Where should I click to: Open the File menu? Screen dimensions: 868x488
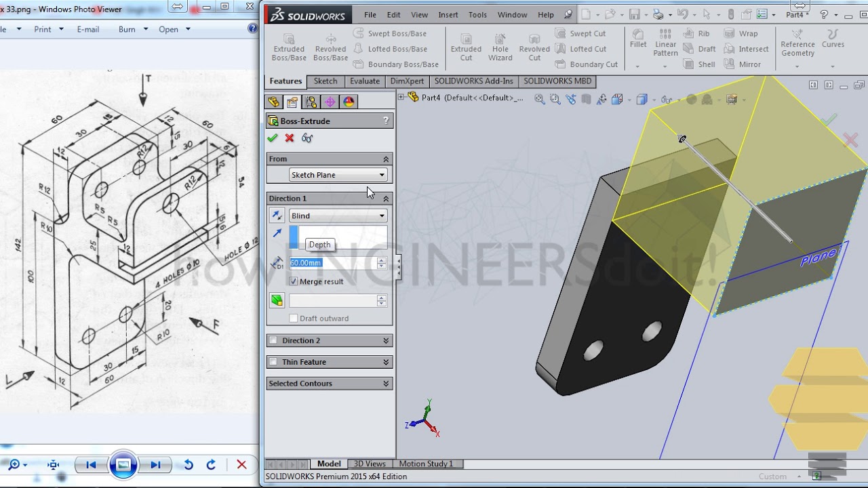tap(370, 15)
